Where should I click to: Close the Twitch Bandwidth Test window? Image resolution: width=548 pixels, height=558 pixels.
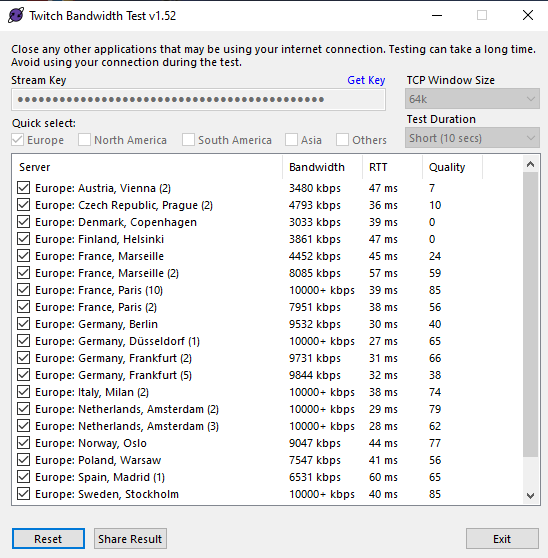[528, 15]
